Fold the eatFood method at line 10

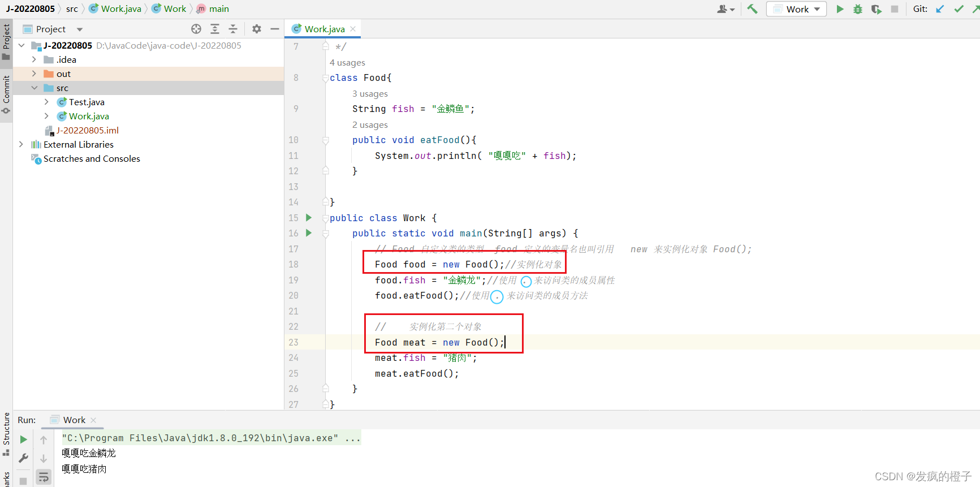coord(326,140)
